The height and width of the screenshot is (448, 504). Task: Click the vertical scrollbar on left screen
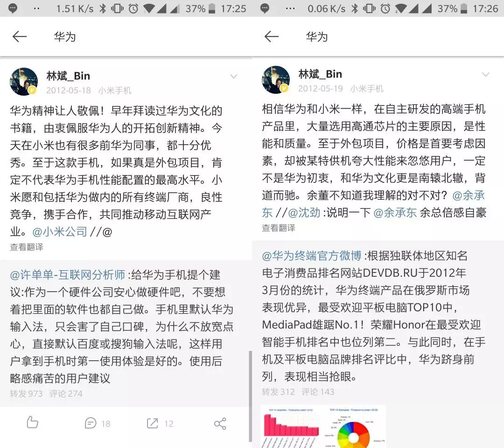(x=251, y=396)
